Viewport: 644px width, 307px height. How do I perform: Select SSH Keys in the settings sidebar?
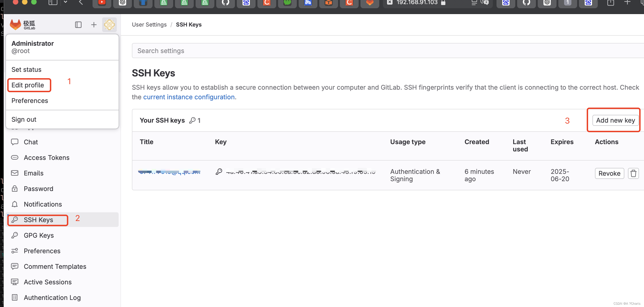(38, 220)
